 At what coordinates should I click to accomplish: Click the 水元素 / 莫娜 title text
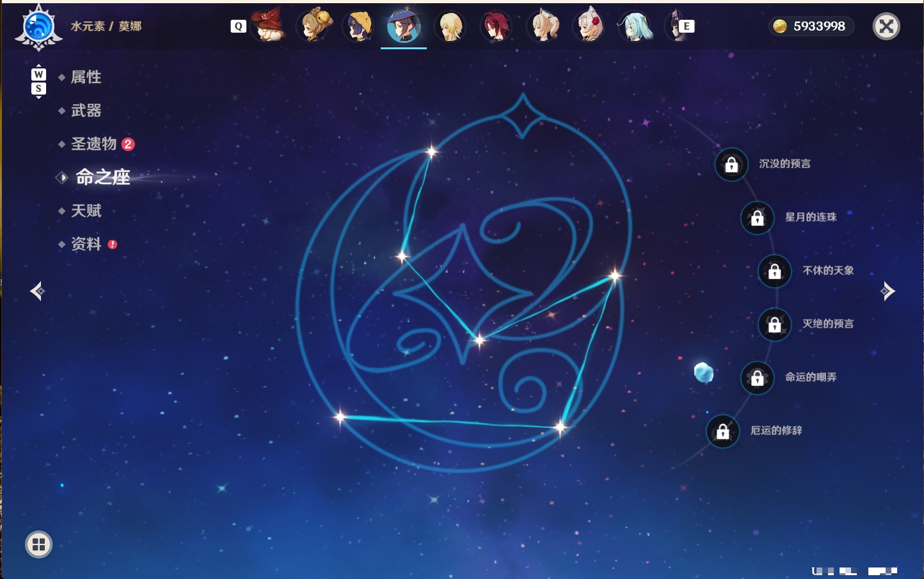(x=106, y=26)
